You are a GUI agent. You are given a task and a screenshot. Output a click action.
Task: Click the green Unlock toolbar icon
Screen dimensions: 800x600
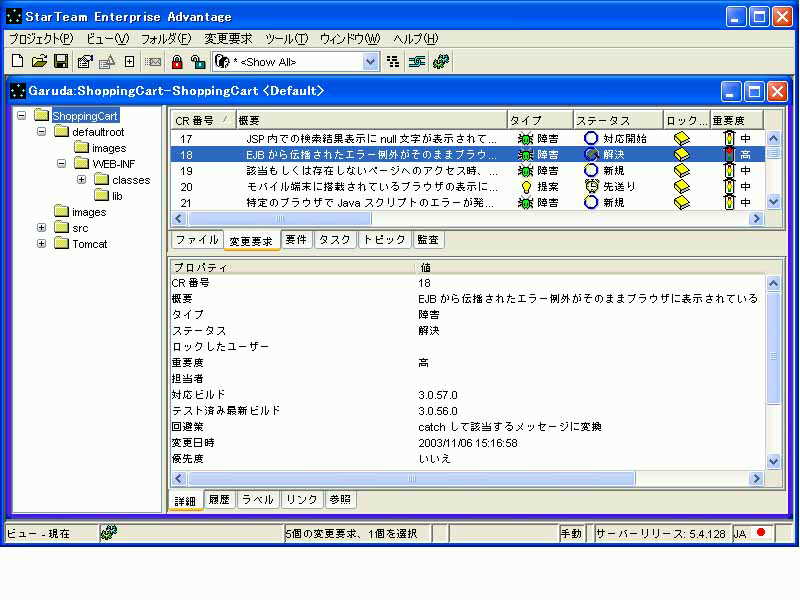(198, 62)
